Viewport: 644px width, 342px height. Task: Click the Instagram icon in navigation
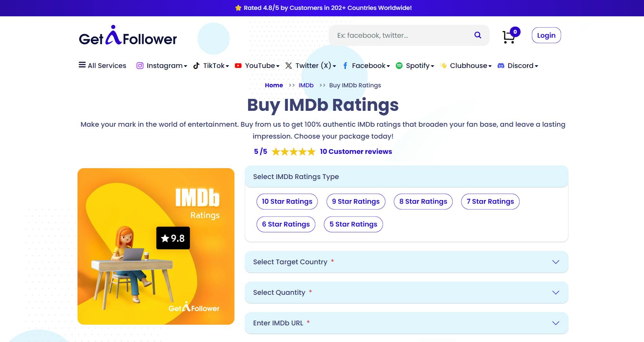[x=140, y=66]
